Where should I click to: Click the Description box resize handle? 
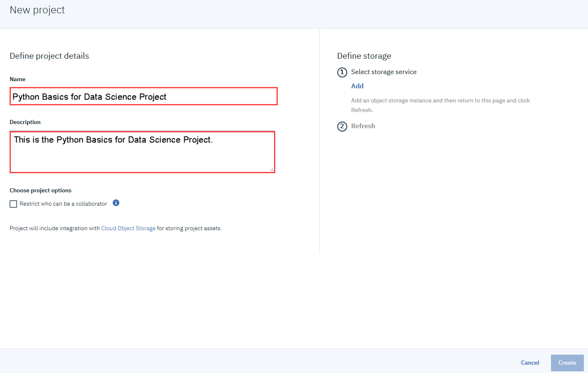click(272, 169)
